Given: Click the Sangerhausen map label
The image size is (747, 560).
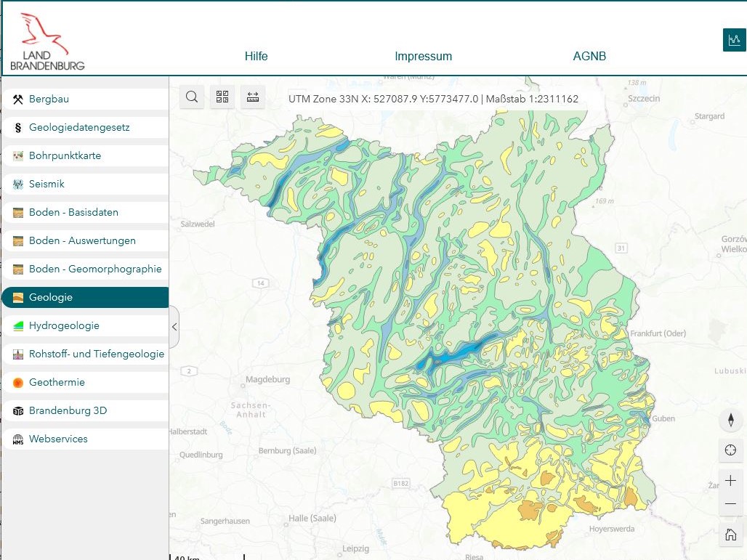Looking at the screenshot, I should (225, 521).
